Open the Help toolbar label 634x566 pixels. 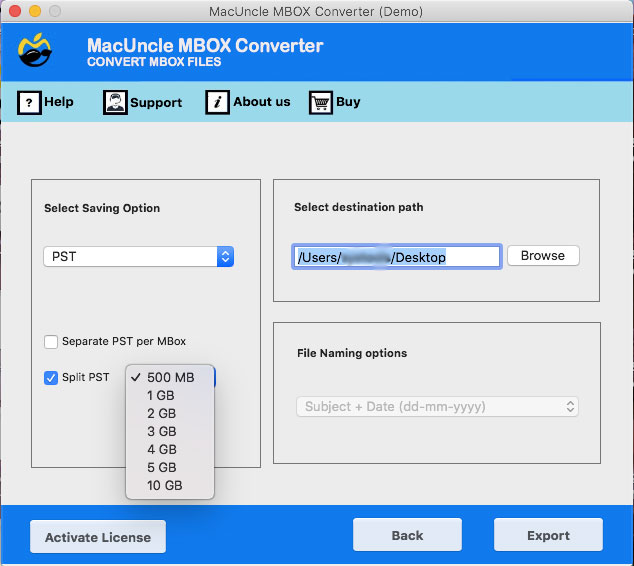pos(59,101)
